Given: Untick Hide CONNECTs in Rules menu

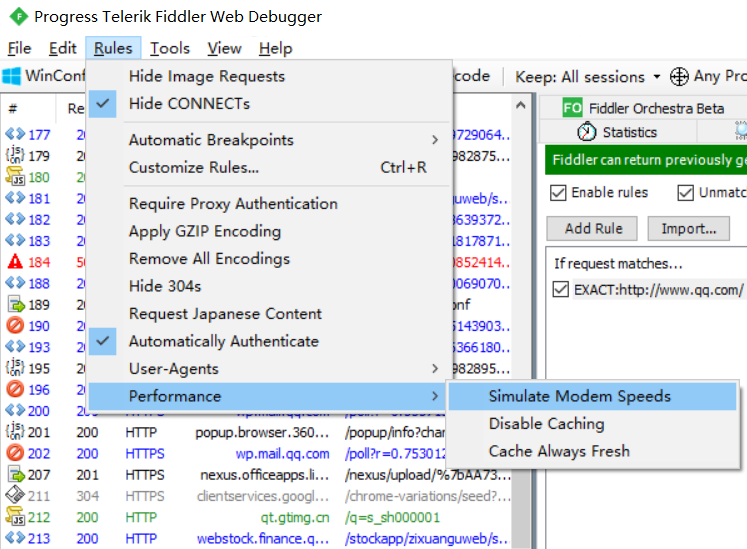Looking at the screenshot, I should (103, 103).
